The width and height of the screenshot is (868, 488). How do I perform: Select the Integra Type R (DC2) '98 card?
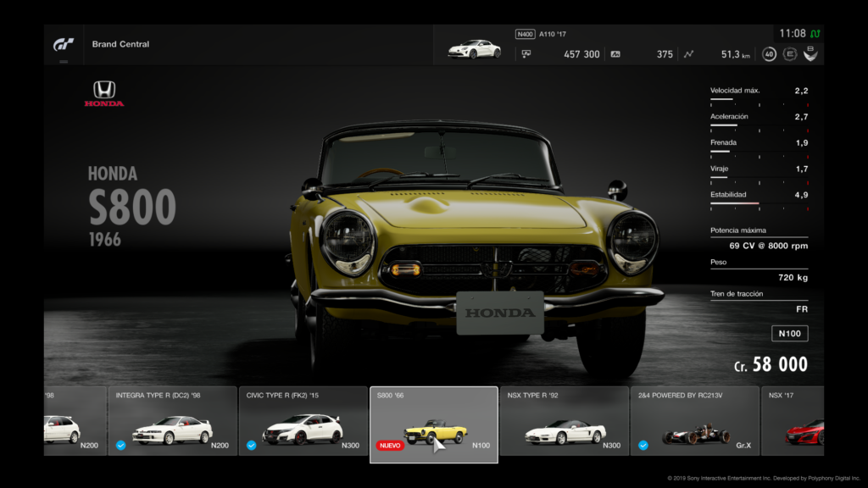(x=173, y=421)
